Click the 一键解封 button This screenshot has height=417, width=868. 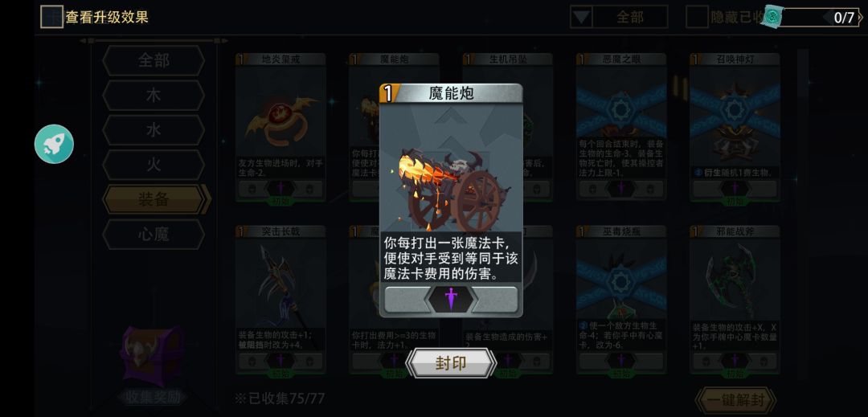[735, 400]
